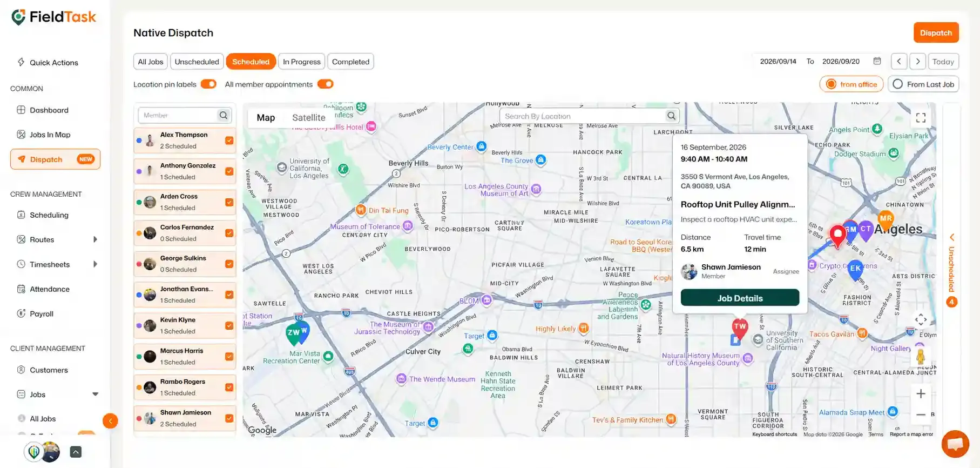Image resolution: width=980 pixels, height=468 pixels.
Task: Click the EK map pin
Action: click(855, 269)
